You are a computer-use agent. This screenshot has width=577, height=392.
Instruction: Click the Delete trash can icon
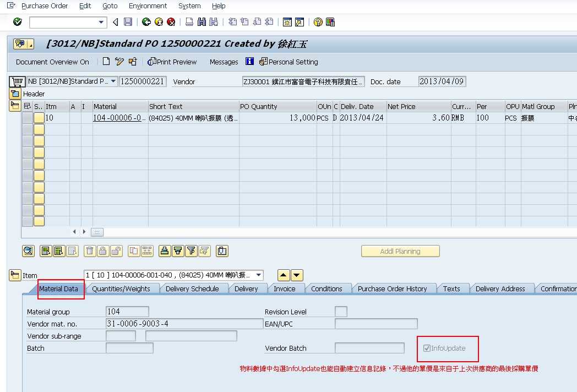click(89, 251)
